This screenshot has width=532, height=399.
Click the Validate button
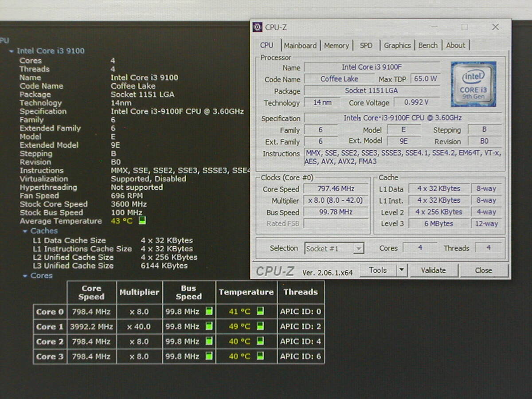point(433,270)
